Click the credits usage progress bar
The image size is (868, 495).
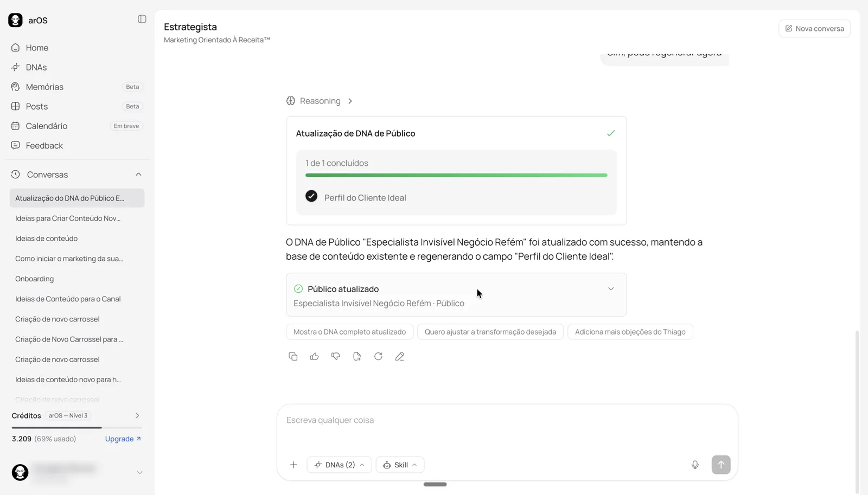(x=76, y=428)
